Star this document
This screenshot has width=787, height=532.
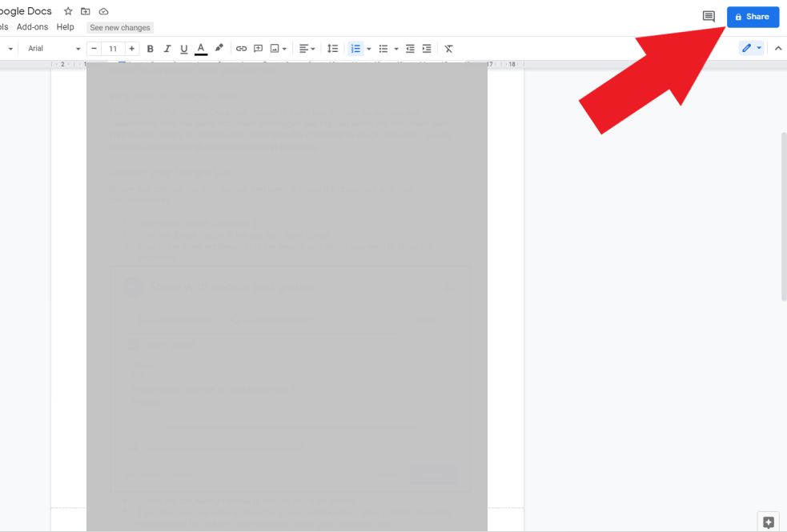(x=67, y=11)
